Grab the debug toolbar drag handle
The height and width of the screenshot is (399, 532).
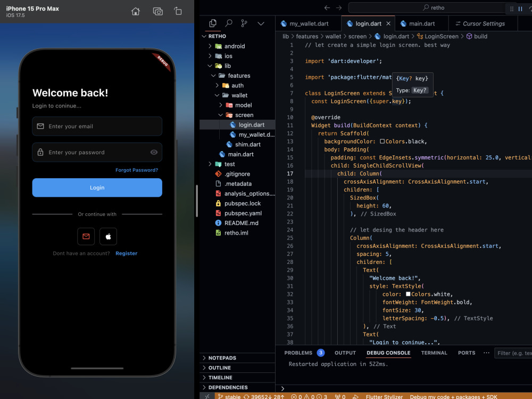click(x=512, y=9)
